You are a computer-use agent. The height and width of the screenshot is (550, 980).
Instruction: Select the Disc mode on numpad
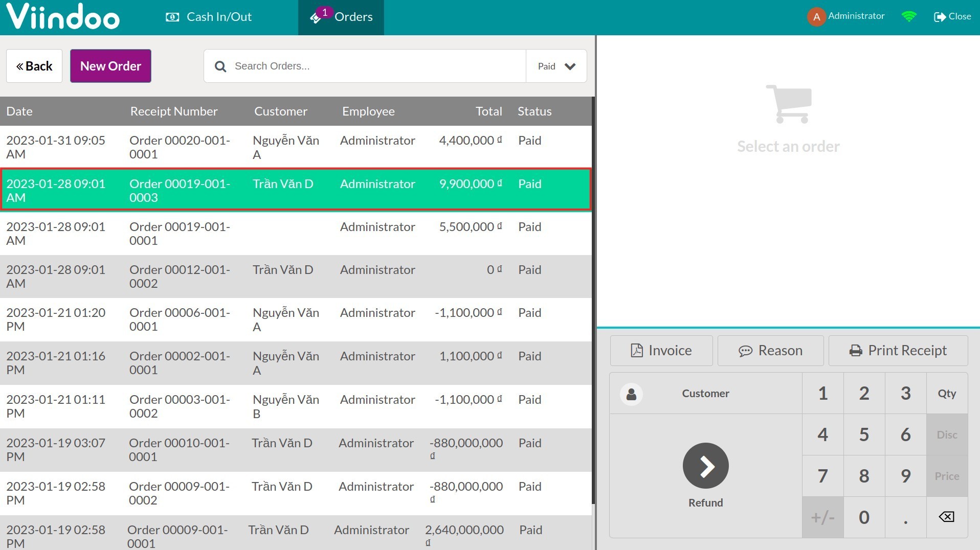tap(946, 435)
